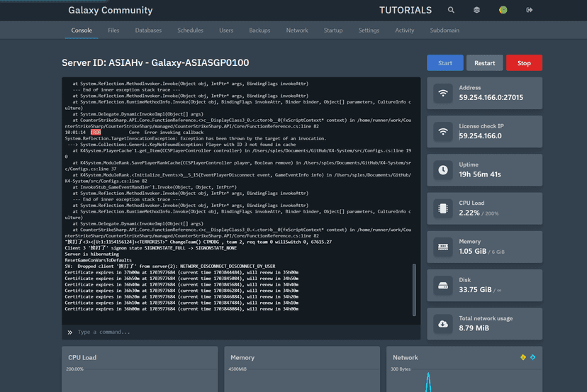Open the Subdomain tab
The height and width of the screenshot is (392, 587).
coord(445,30)
